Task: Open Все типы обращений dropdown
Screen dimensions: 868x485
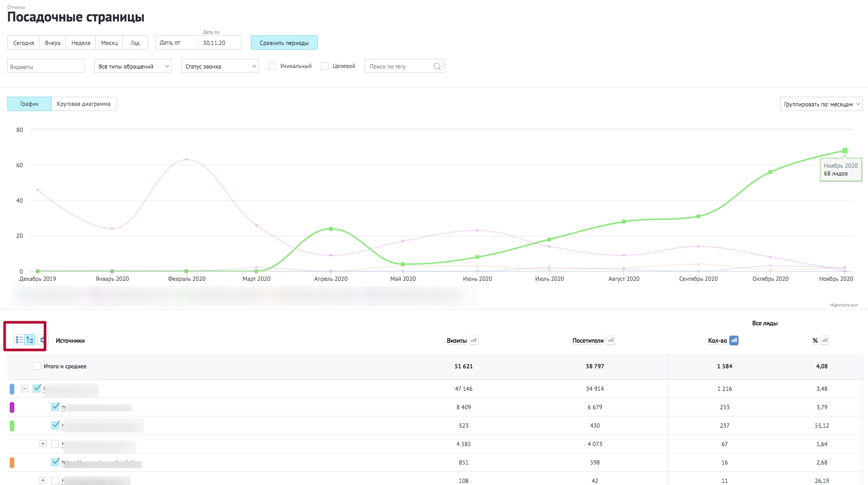Action: (133, 67)
